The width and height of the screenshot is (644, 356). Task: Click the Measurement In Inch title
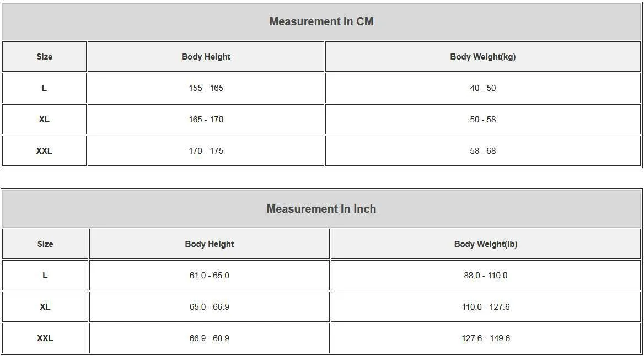tap(321, 209)
